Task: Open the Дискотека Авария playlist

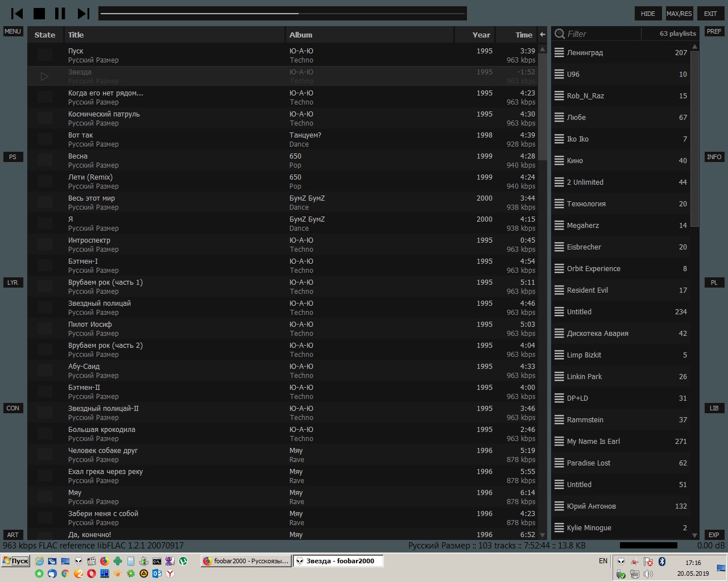Action: (621, 334)
